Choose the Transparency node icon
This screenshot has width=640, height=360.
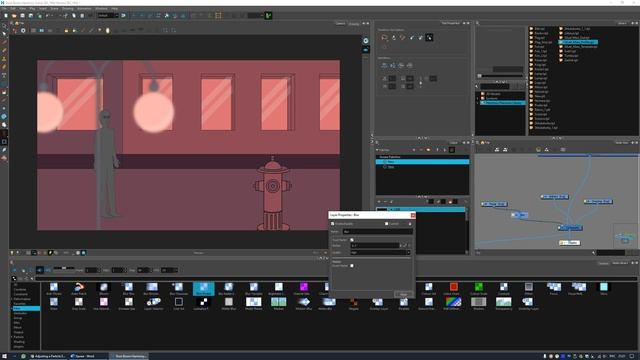pyautogui.click(x=503, y=303)
